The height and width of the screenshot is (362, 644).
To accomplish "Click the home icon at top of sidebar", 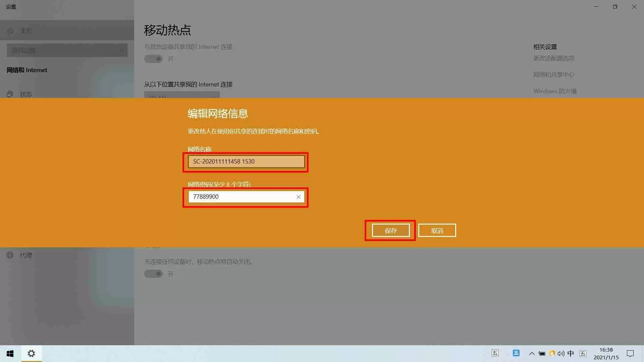I will click(x=10, y=31).
